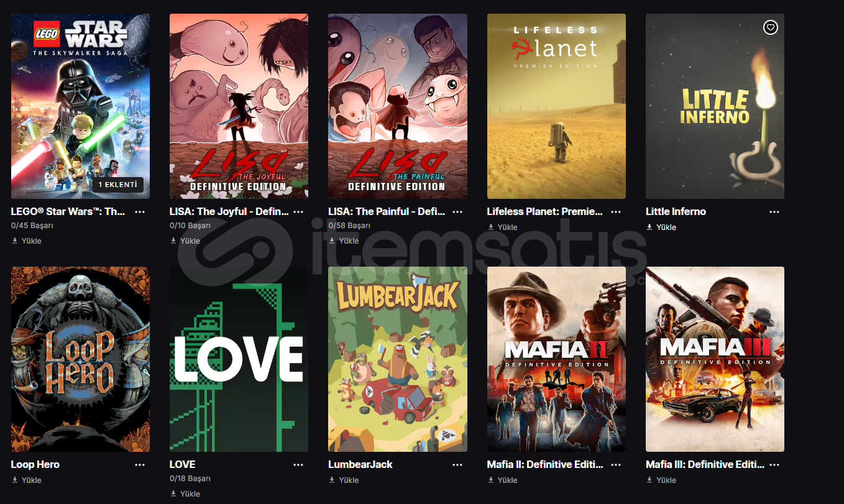844x504 pixels.
Task: Open more options for LumbearJack
Action: 457,465
